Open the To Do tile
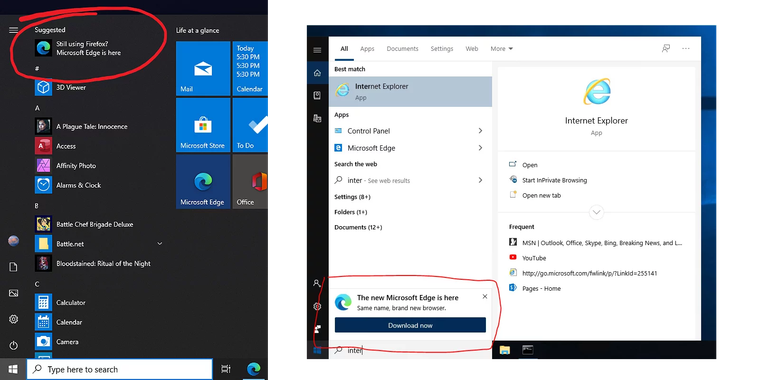760x380 pixels. [250, 125]
